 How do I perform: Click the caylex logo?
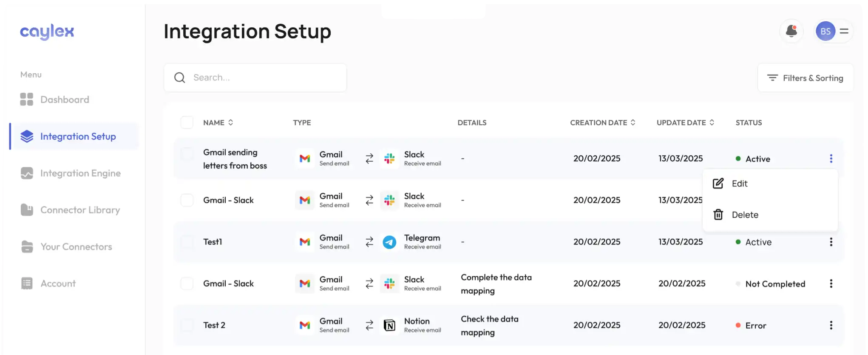click(x=47, y=31)
